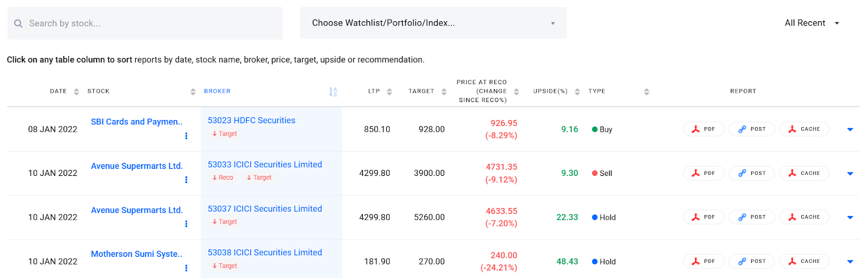This screenshot has height=278, width=868.
Task: Expand the SBI Cards row details arrow
Action: (x=850, y=130)
